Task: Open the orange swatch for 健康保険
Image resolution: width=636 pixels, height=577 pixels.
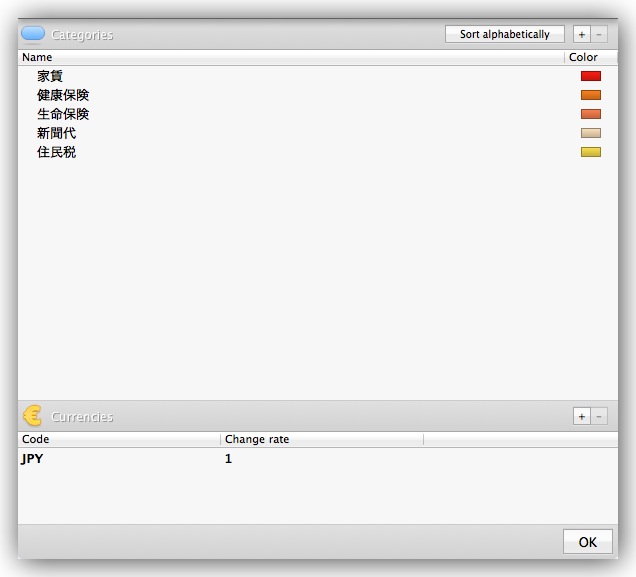Action: [590, 95]
